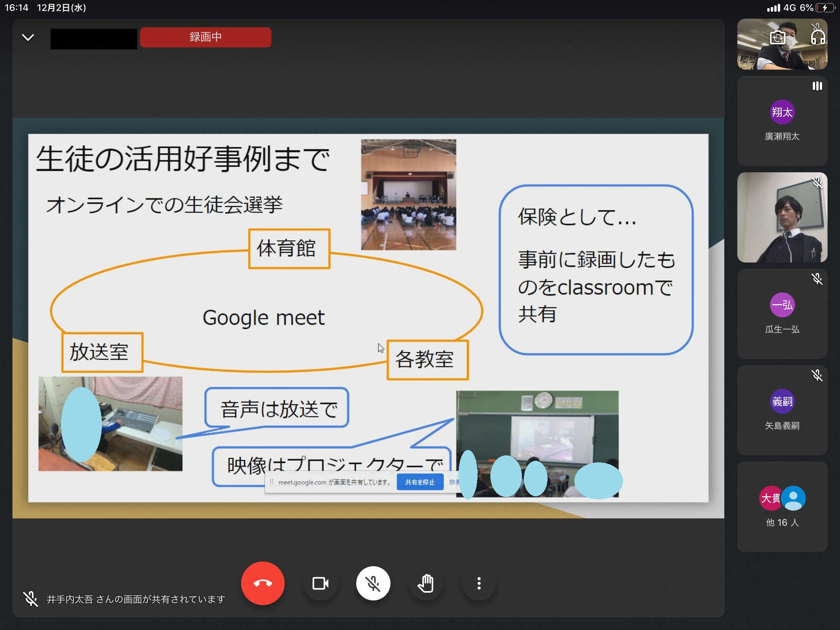Open the self-view video thumbnail
This screenshot has width=840, height=630.
[x=782, y=44]
